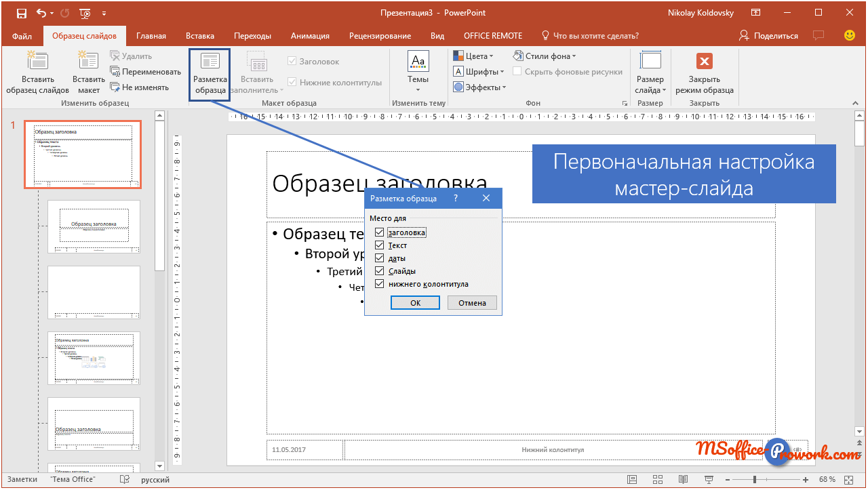Open the Фон group dialog launcher
The height and width of the screenshot is (490, 868).
[x=625, y=104]
